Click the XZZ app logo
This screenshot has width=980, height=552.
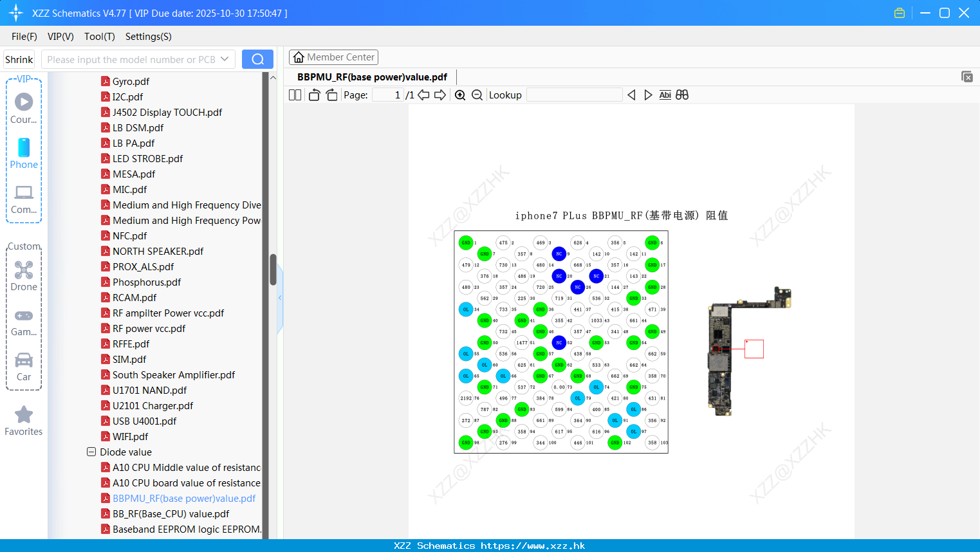[15, 13]
